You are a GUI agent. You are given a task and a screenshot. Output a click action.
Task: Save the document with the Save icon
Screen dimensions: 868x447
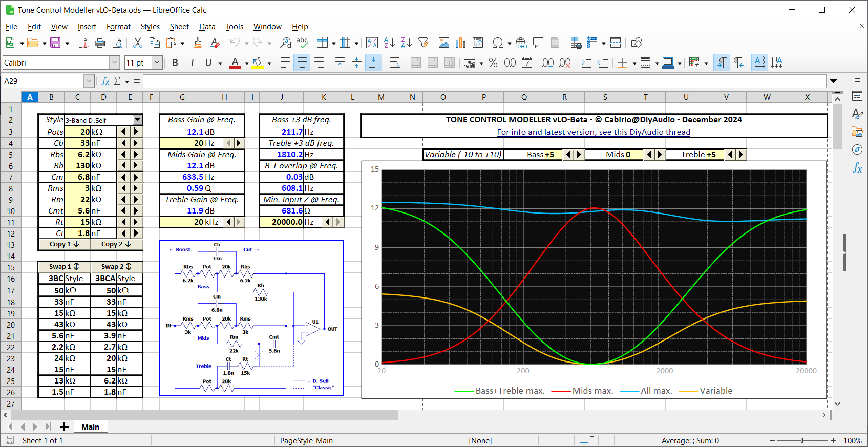point(55,43)
